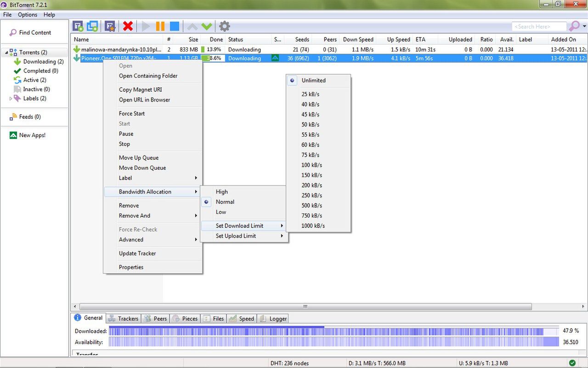
Task: Click the General tab info icon
Action: pos(78,318)
